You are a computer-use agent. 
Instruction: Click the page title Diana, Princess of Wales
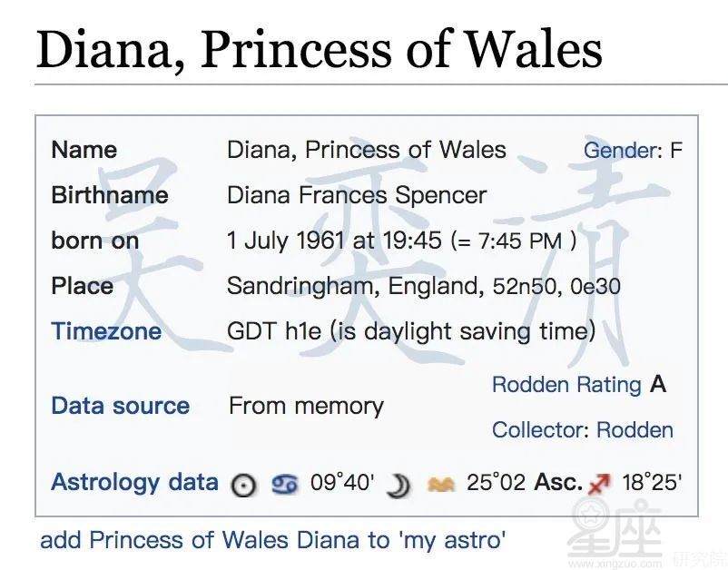click(319, 49)
